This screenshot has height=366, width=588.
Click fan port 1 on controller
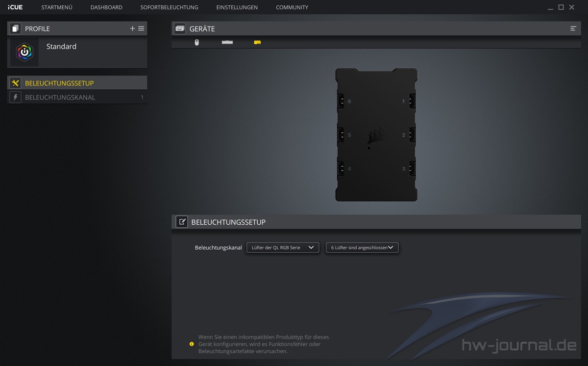point(412,101)
